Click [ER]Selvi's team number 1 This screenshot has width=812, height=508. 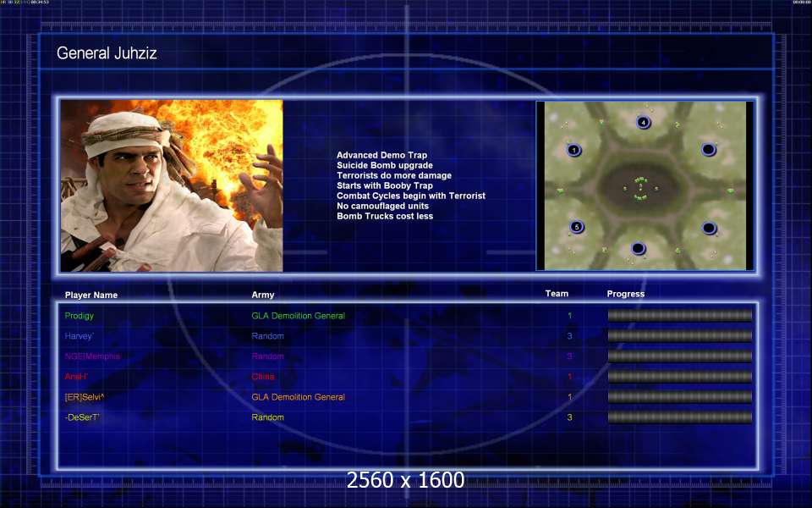click(x=569, y=397)
